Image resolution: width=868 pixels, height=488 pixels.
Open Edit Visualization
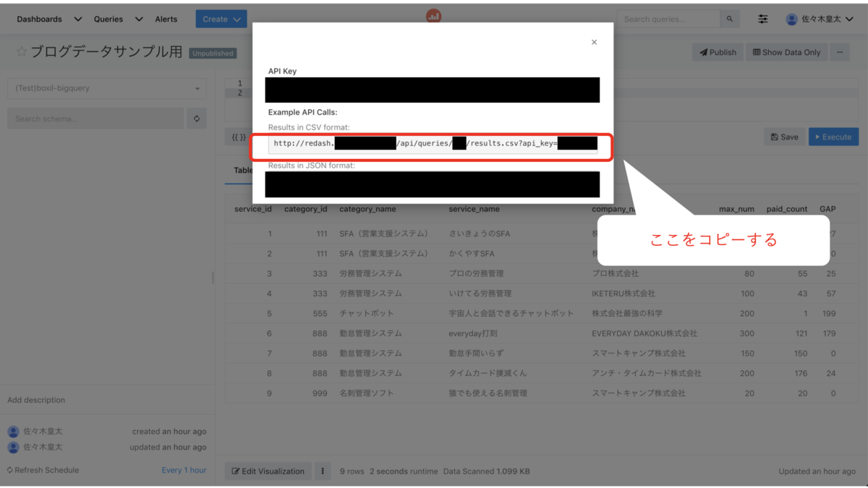268,471
